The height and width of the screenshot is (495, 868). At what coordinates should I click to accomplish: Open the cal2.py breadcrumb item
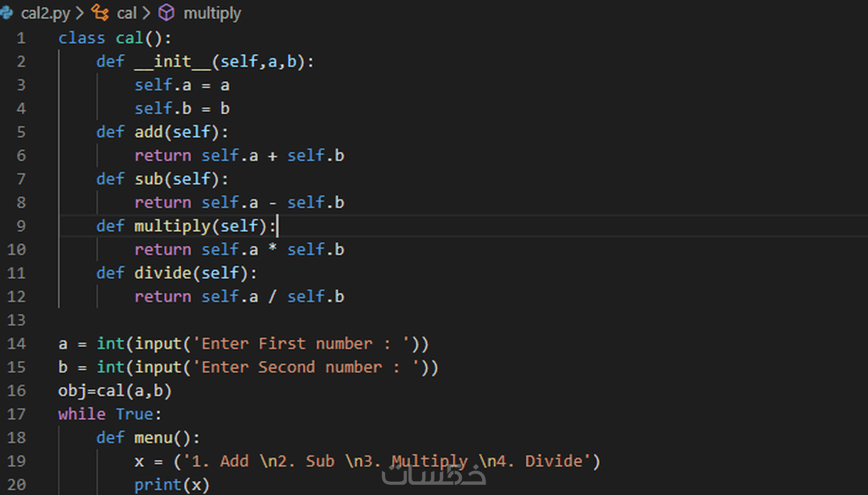coord(45,13)
